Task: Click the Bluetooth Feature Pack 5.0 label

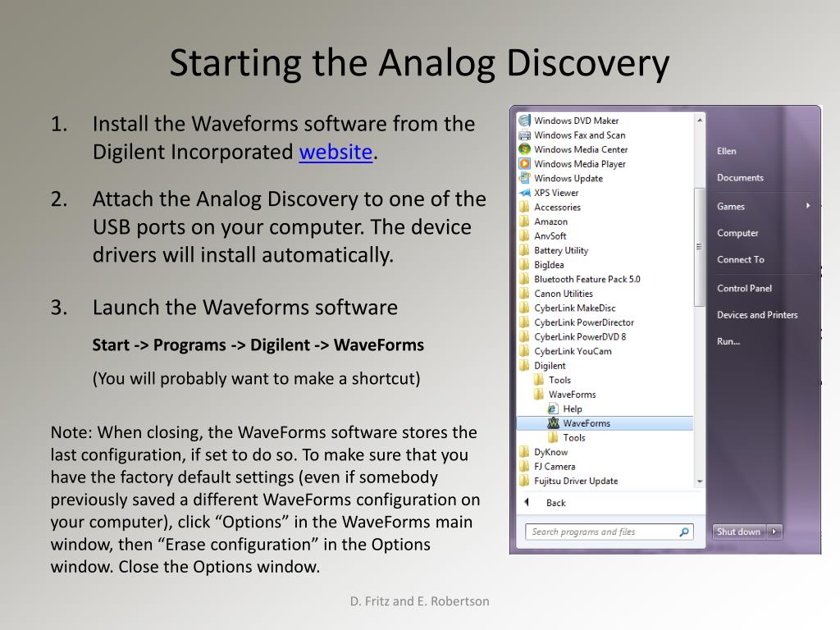Action: [587, 279]
